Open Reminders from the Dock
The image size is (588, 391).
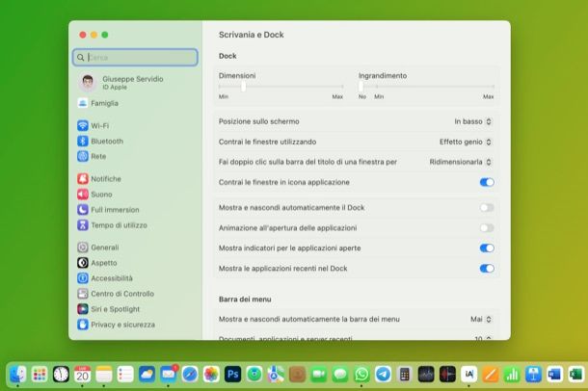[x=125, y=374]
